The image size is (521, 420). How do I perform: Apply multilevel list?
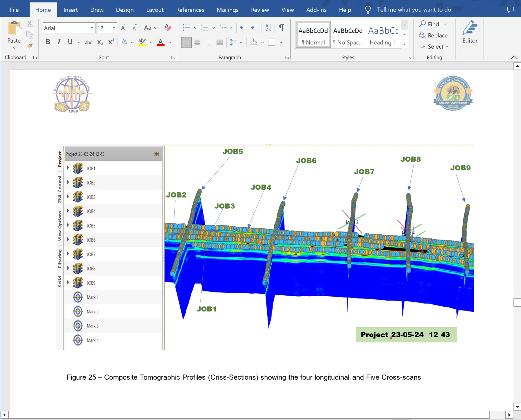[223, 28]
